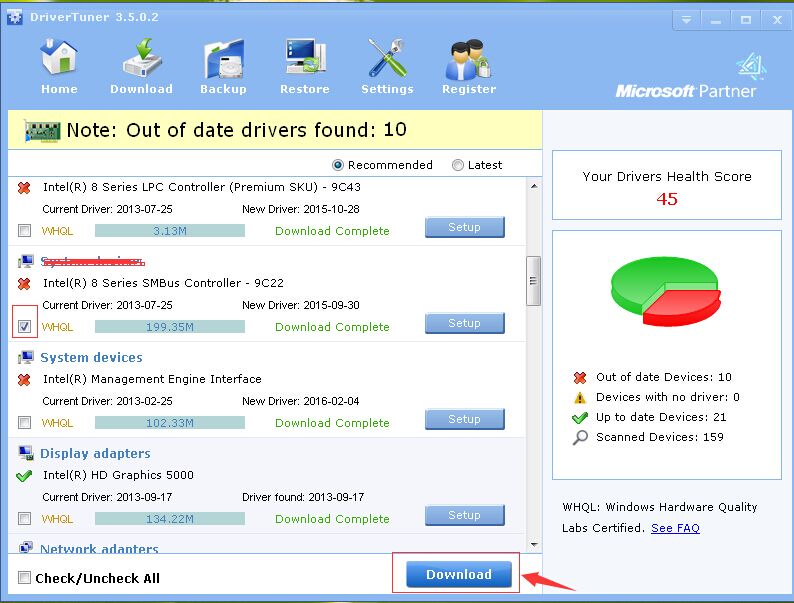Click WHQL label in LPC Controller row
This screenshot has width=794, height=603.
coord(57,231)
